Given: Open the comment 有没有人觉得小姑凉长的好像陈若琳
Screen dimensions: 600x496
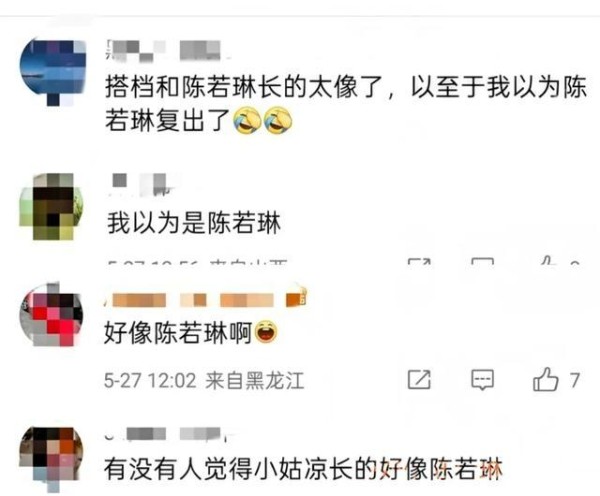Looking at the screenshot, I should [x=303, y=469].
